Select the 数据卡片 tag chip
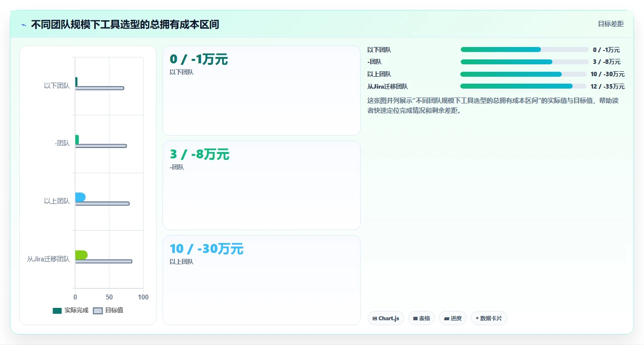 coord(488,318)
